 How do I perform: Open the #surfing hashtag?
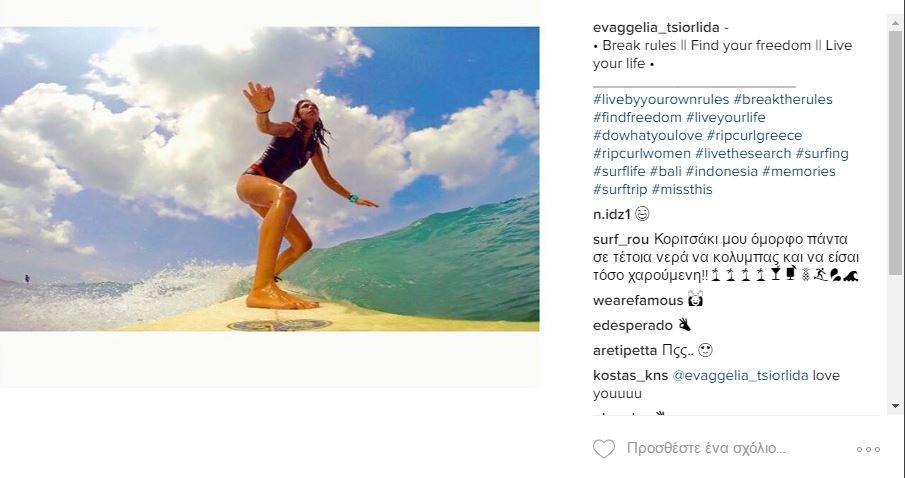[822, 154]
